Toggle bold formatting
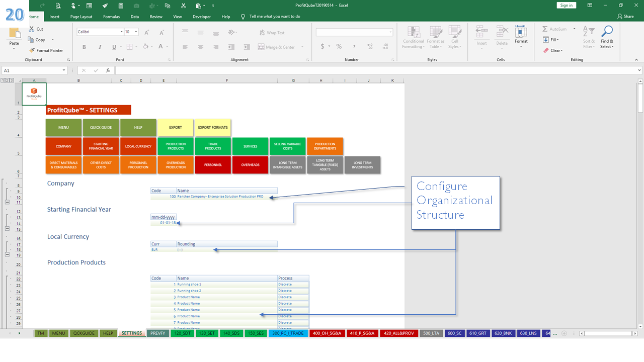 coord(84,47)
